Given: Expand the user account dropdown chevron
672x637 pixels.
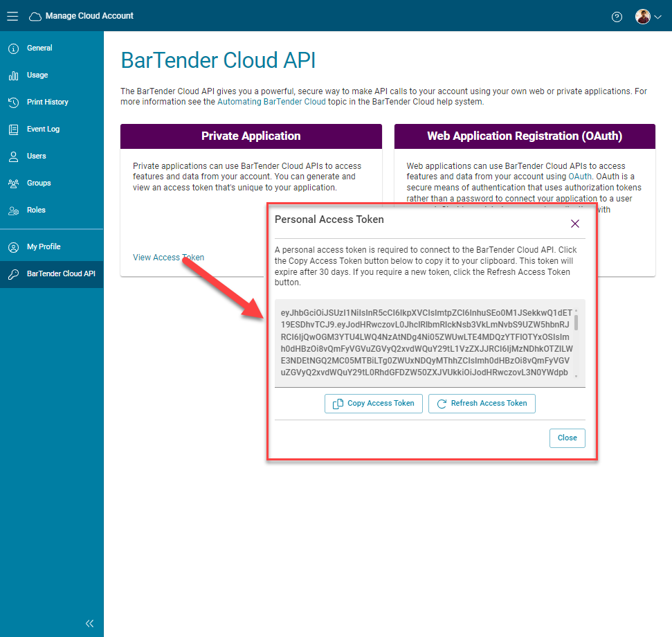Looking at the screenshot, I should pyautogui.click(x=658, y=17).
